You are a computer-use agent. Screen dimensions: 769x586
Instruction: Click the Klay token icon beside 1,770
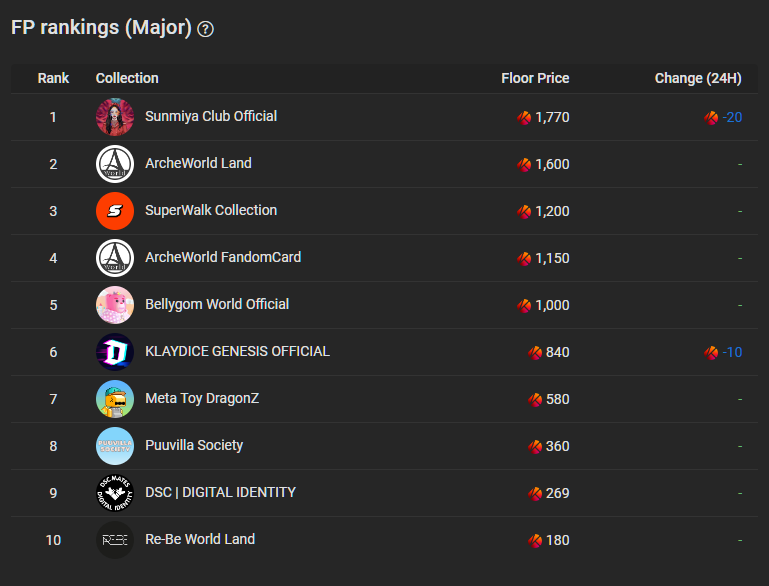[x=524, y=118]
